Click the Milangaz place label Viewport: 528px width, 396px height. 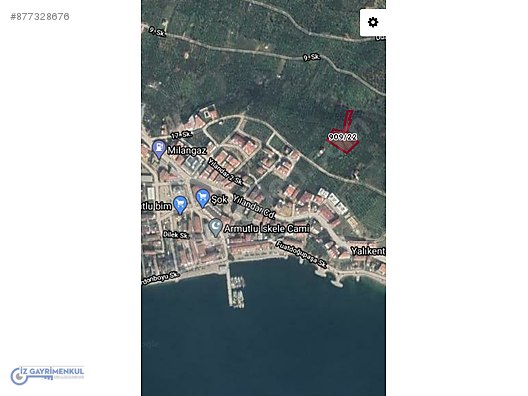[187, 150]
